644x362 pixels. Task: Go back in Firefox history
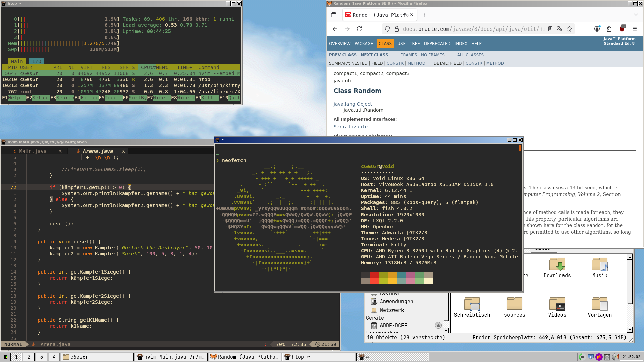coord(335,29)
